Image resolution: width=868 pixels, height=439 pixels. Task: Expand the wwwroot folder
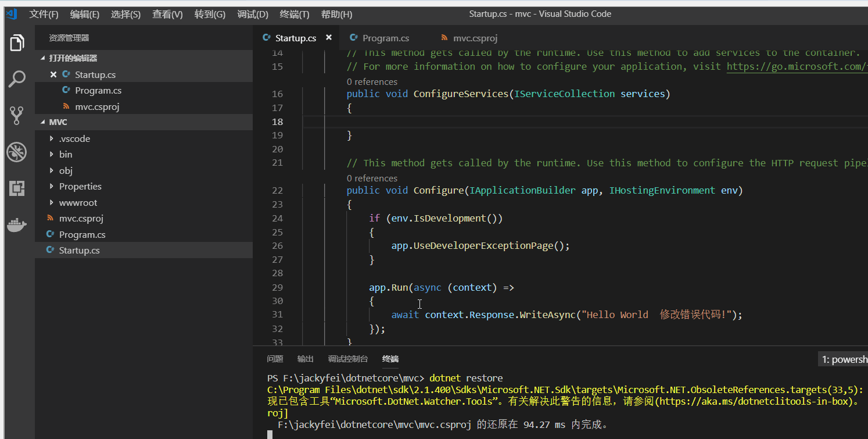(78, 203)
